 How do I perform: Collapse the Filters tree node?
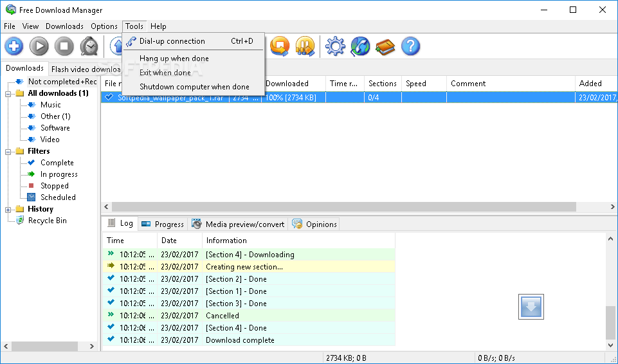(x=8, y=152)
